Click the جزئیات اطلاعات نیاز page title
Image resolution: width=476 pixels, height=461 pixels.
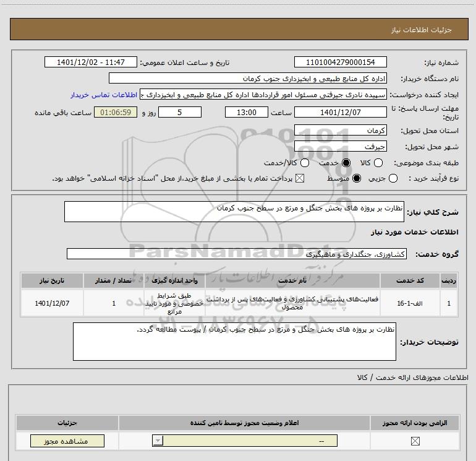tap(422, 30)
